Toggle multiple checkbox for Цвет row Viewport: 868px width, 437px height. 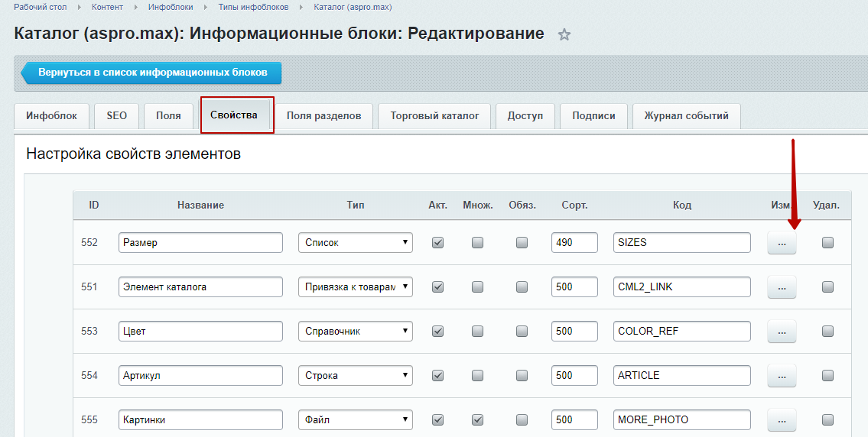pos(477,331)
